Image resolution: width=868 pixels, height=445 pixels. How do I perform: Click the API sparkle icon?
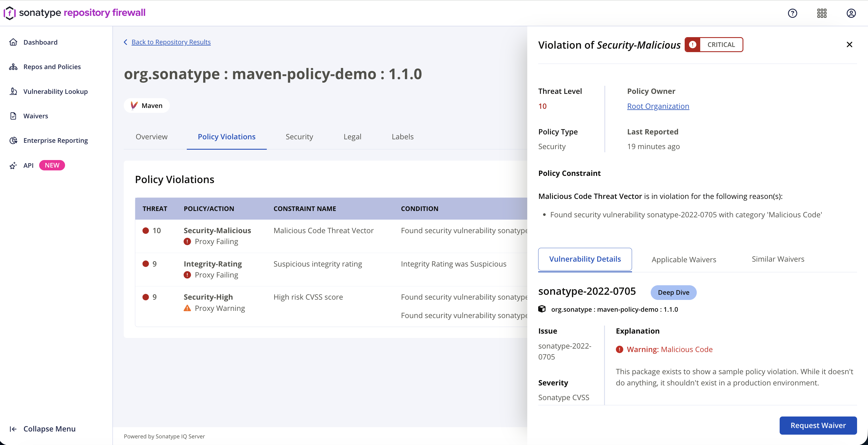coord(13,166)
